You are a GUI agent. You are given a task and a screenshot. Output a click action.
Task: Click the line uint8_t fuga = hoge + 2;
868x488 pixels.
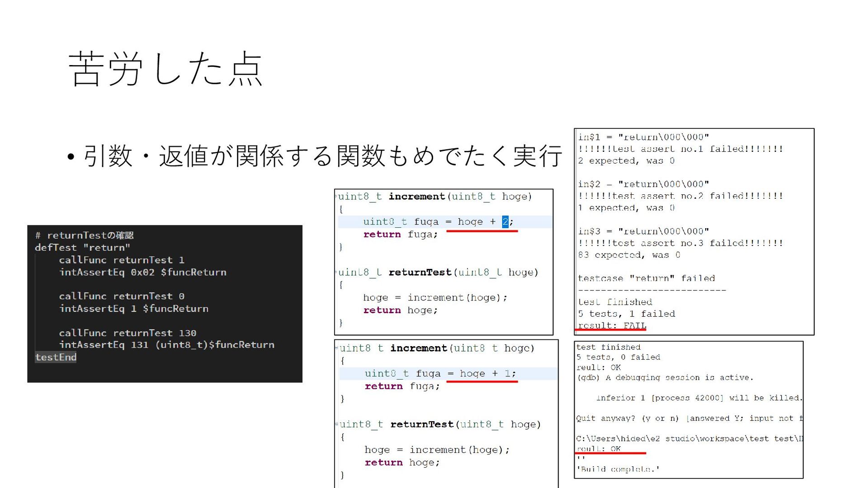point(439,222)
